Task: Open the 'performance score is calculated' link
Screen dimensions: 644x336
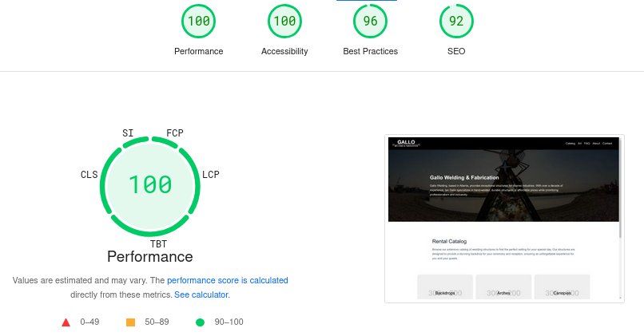Action: (x=228, y=280)
